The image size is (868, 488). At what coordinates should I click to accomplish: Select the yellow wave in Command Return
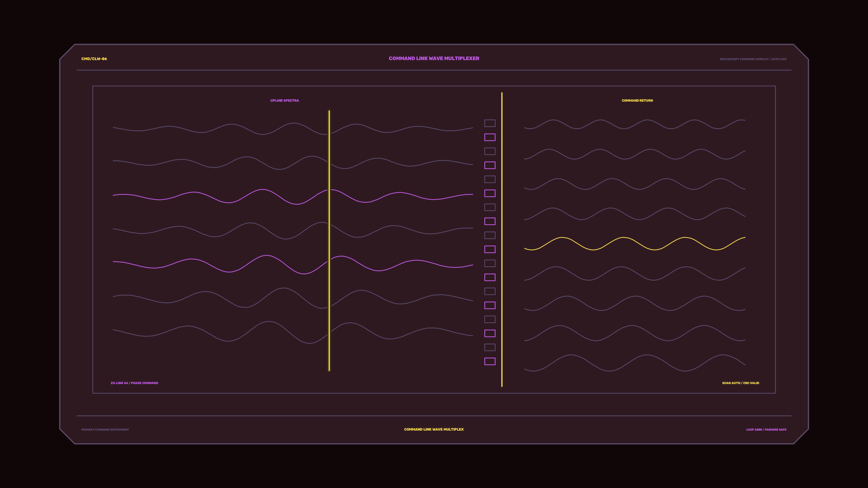tap(634, 244)
